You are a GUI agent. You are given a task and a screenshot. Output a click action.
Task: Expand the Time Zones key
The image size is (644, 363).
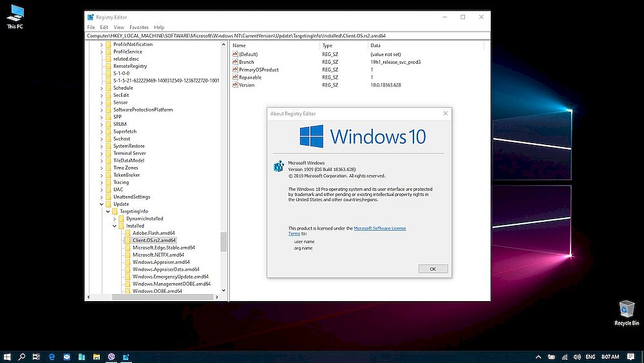tap(102, 168)
